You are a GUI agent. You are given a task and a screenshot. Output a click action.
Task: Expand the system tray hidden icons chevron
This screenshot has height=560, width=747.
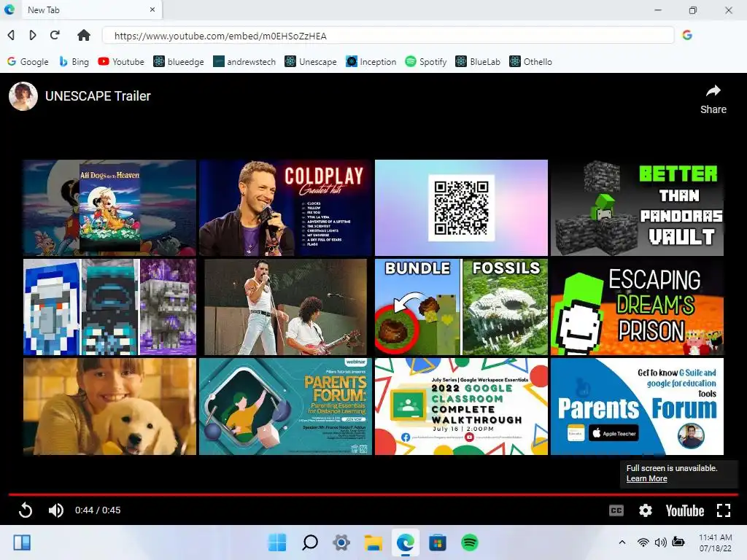(x=622, y=542)
